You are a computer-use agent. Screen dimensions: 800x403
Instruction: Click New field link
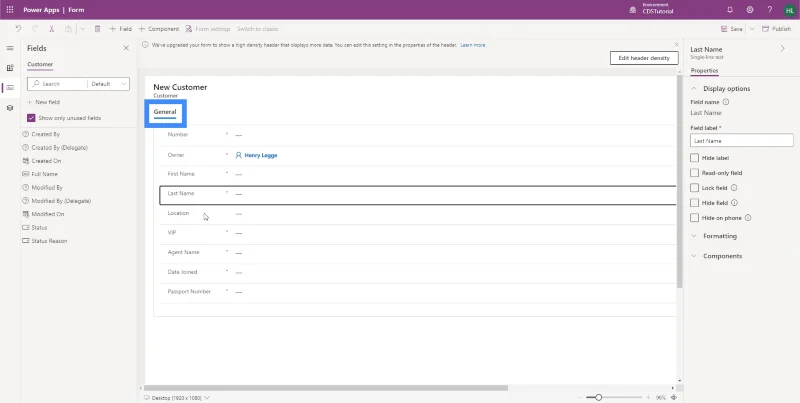[x=43, y=102]
